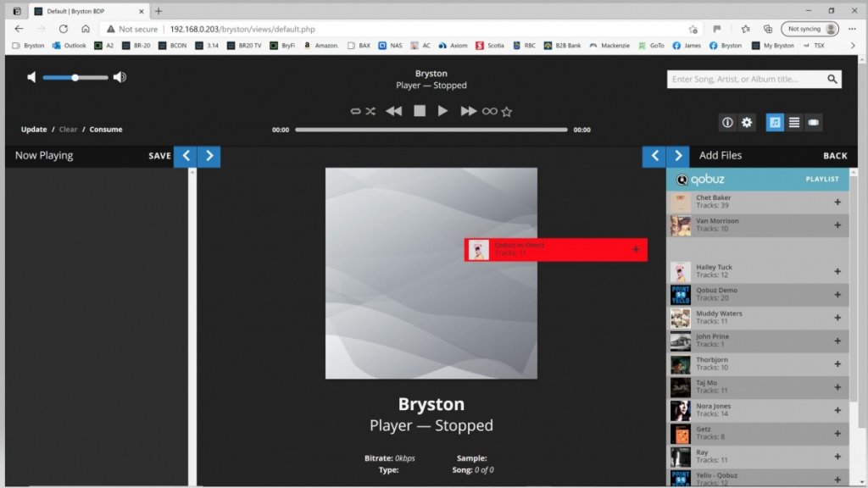Add the Taj Mo playlist with plus

tap(837, 387)
